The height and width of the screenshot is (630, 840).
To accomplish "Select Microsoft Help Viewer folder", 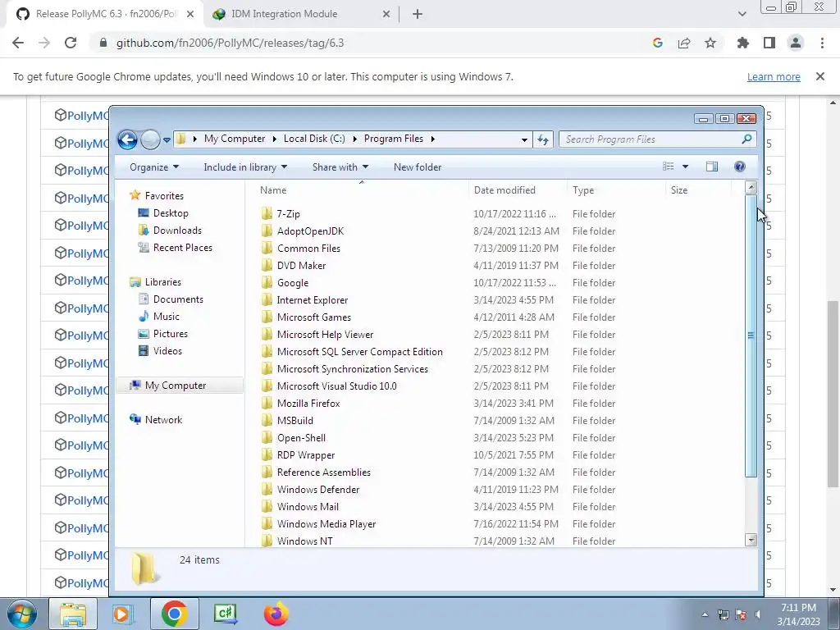I will 325,335.
